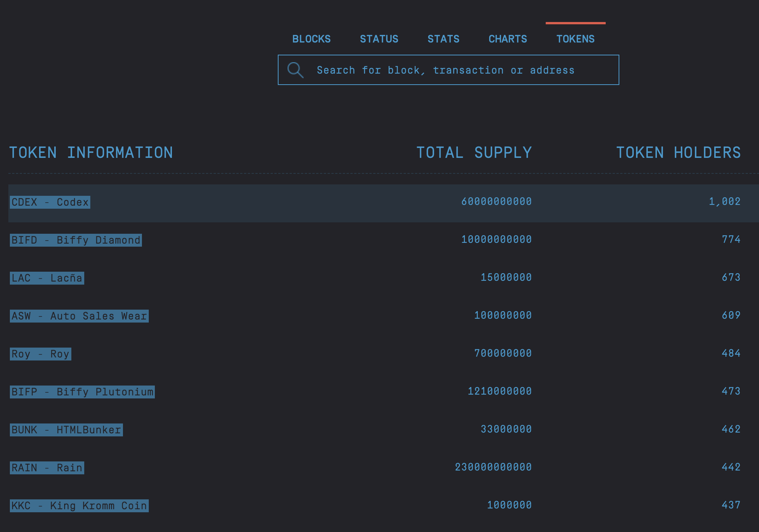Click the magnifying glass search icon
This screenshot has height=532, width=759.
(295, 70)
